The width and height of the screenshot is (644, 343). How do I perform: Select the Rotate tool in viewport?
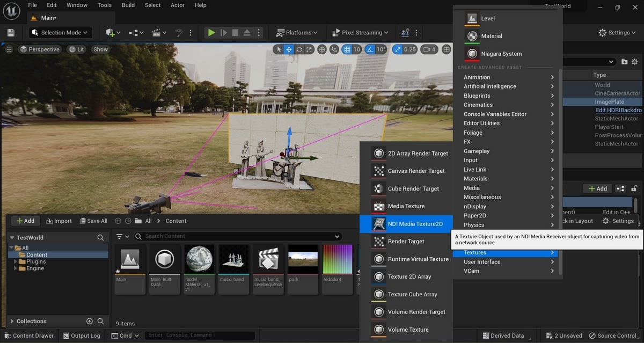(299, 49)
